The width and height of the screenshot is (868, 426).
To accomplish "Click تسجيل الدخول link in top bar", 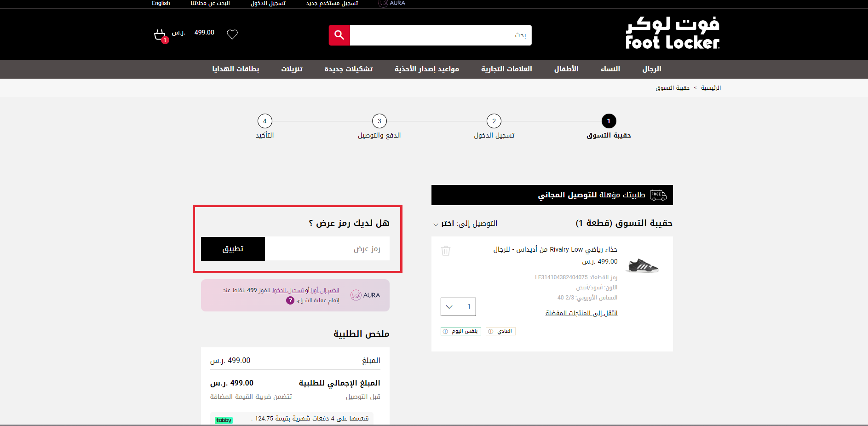I will (268, 3).
